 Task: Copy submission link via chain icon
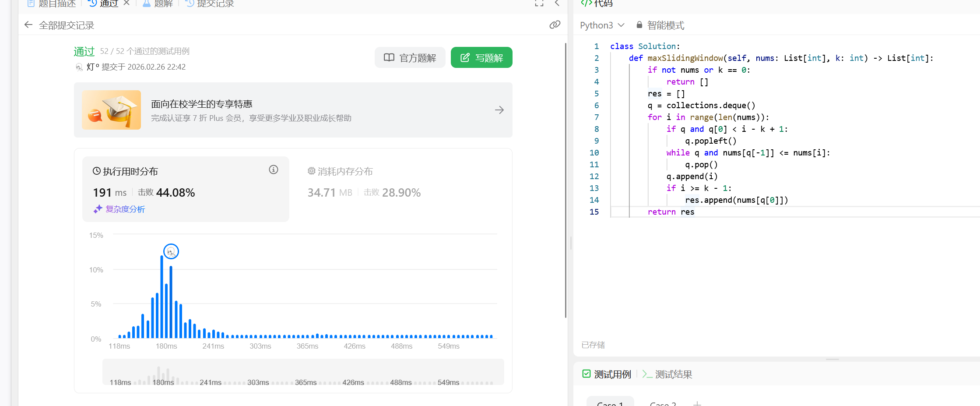point(555,25)
